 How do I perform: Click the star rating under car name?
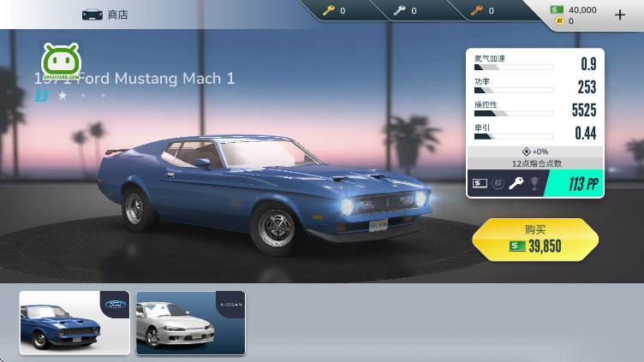(x=63, y=96)
